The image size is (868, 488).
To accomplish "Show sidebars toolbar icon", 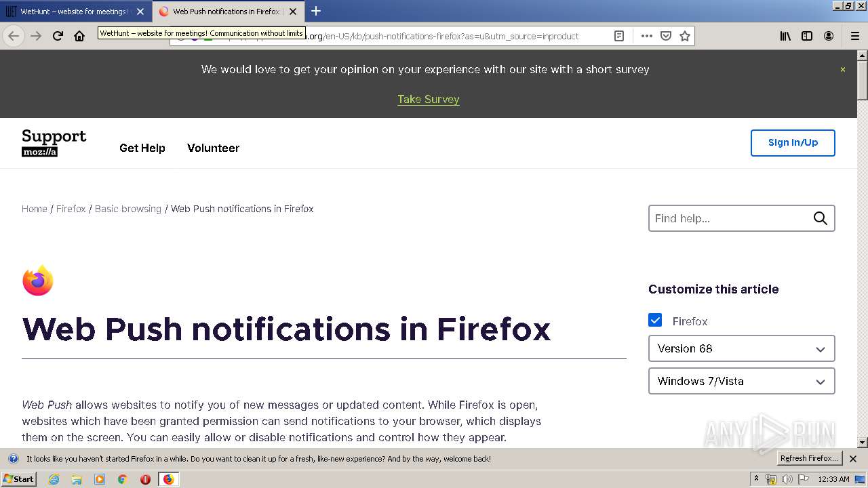I will (807, 36).
